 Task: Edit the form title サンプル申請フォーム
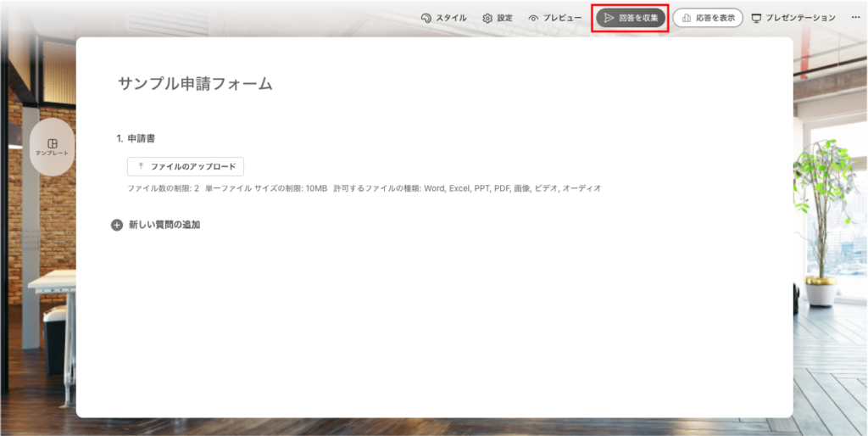pos(195,83)
